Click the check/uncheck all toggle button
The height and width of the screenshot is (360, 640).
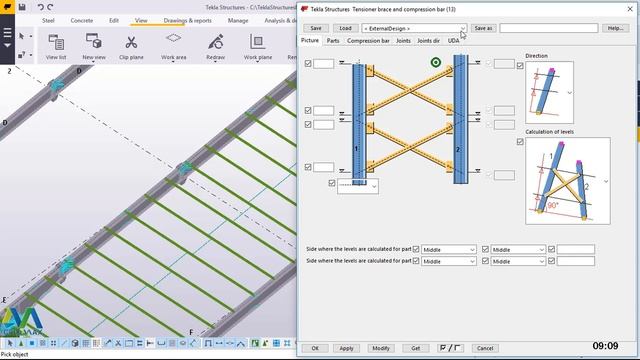(x=450, y=348)
